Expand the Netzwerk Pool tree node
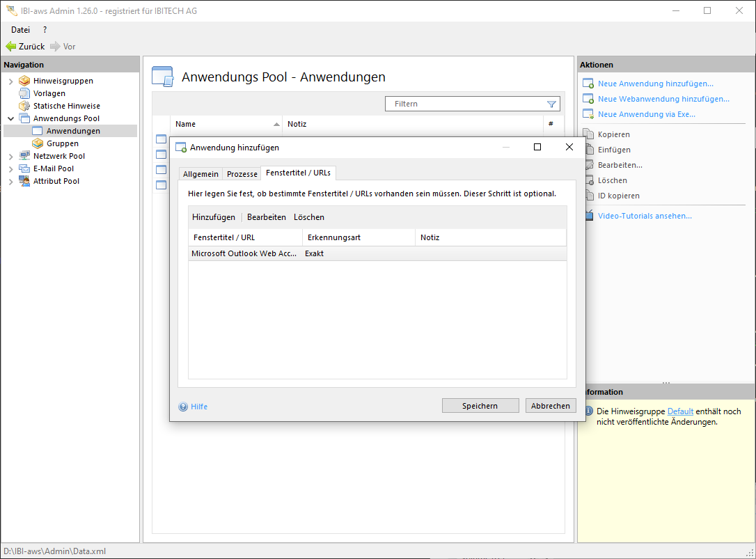Viewport: 756px width, 559px height. [x=11, y=156]
